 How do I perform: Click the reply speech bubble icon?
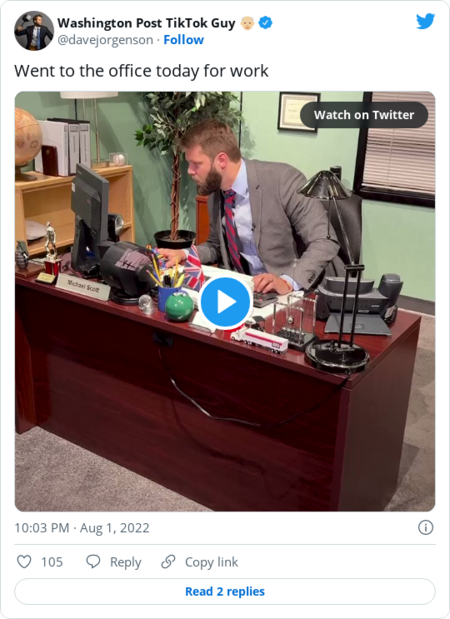click(93, 561)
